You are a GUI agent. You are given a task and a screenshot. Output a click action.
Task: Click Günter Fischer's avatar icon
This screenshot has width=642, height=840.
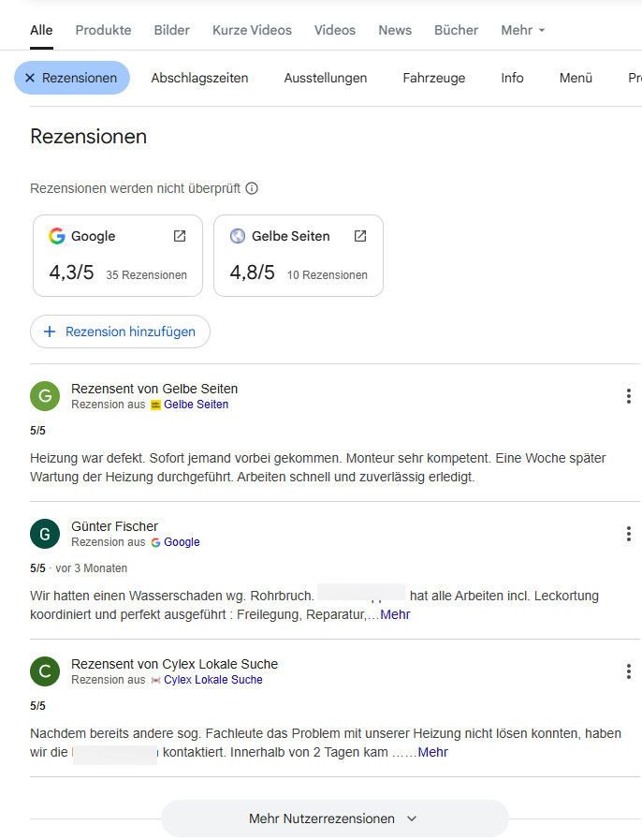[45, 534]
